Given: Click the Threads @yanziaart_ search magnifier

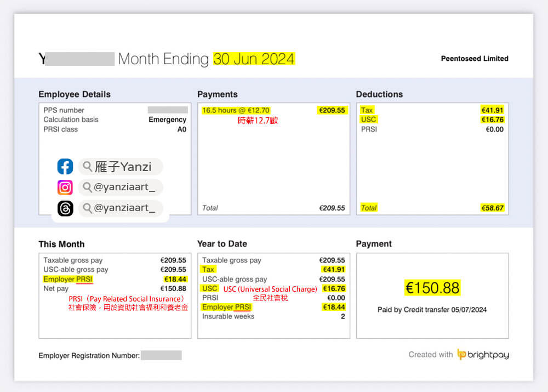Looking at the screenshot, I should click(x=88, y=208).
